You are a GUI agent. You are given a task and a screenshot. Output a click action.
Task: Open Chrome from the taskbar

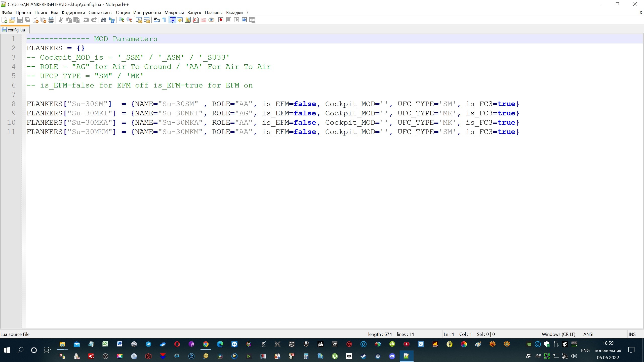point(206,344)
